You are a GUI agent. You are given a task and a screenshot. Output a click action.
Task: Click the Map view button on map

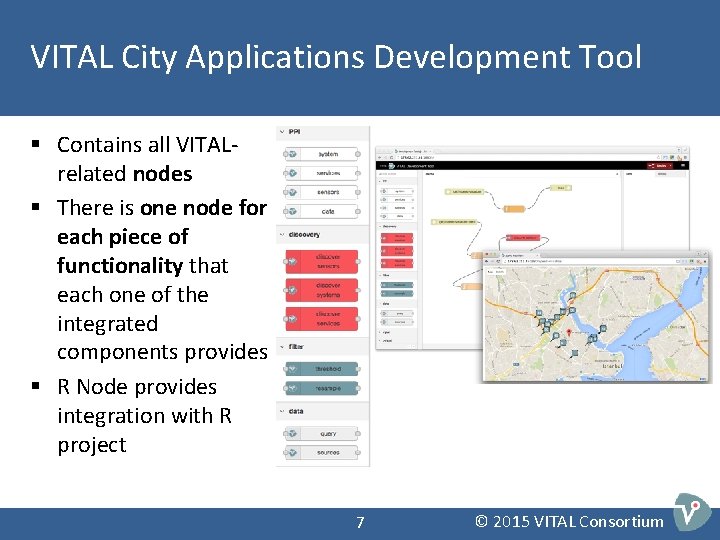pyautogui.click(x=490, y=272)
